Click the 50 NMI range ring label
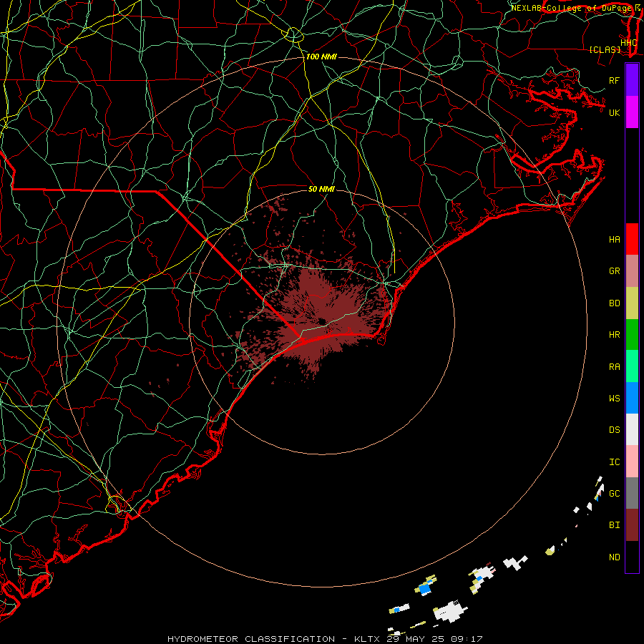The image size is (644, 644). [321, 189]
